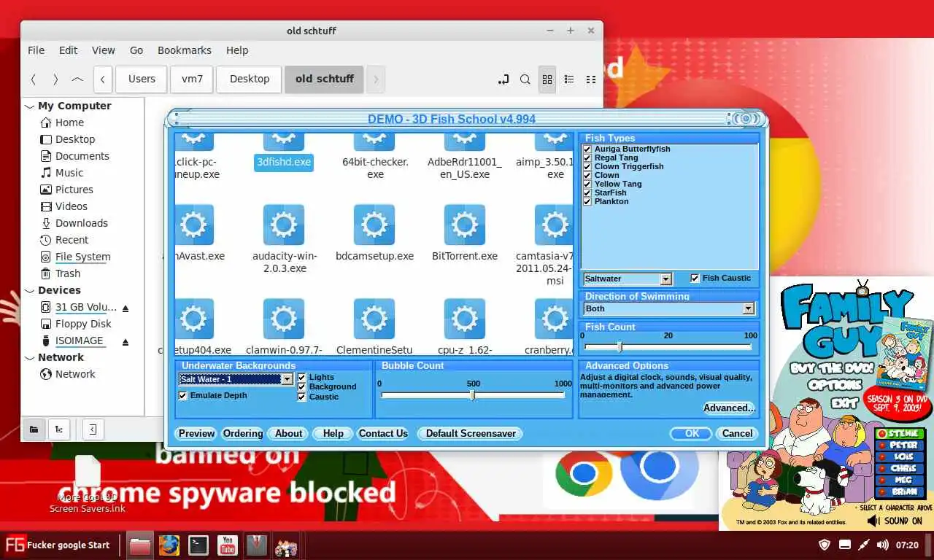The height and width of the screenshot is (560, 934).
Task: Click the Bubble Count slider handle
Action: (x=472, y=394)
